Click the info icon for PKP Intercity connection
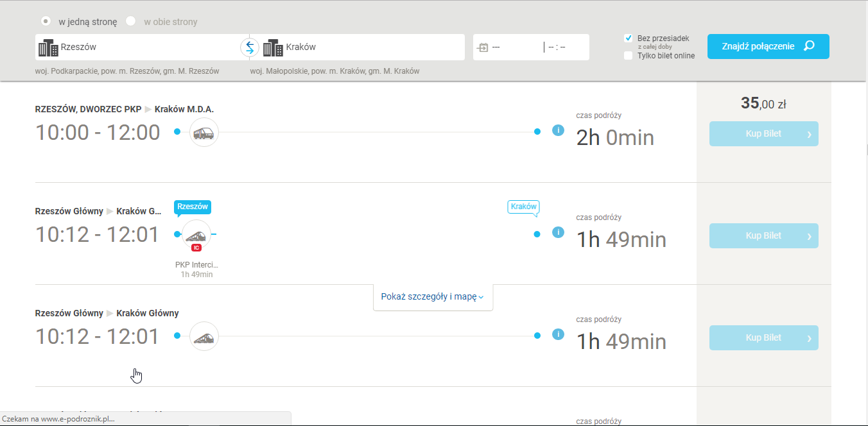The height and width of the screenshot is (426, 868). coord(558,232)
